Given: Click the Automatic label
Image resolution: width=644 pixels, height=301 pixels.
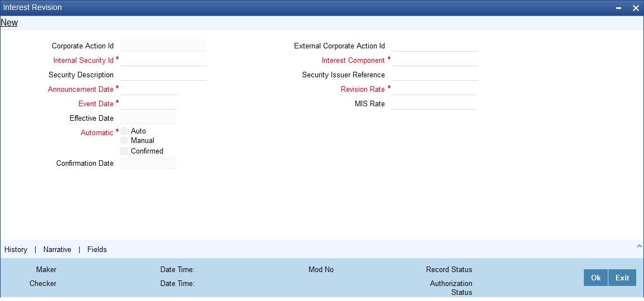Looking at the screenshot, I should tap(97, 132).
